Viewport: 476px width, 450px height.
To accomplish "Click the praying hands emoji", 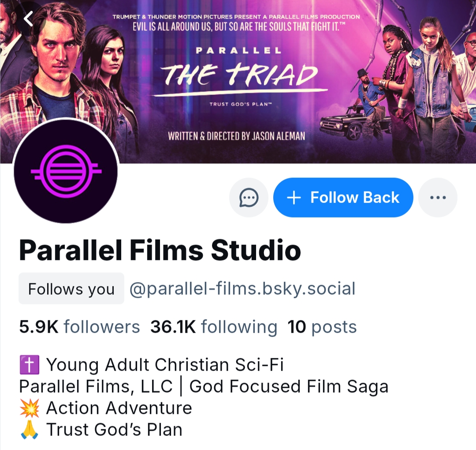I will pos(30,429).
